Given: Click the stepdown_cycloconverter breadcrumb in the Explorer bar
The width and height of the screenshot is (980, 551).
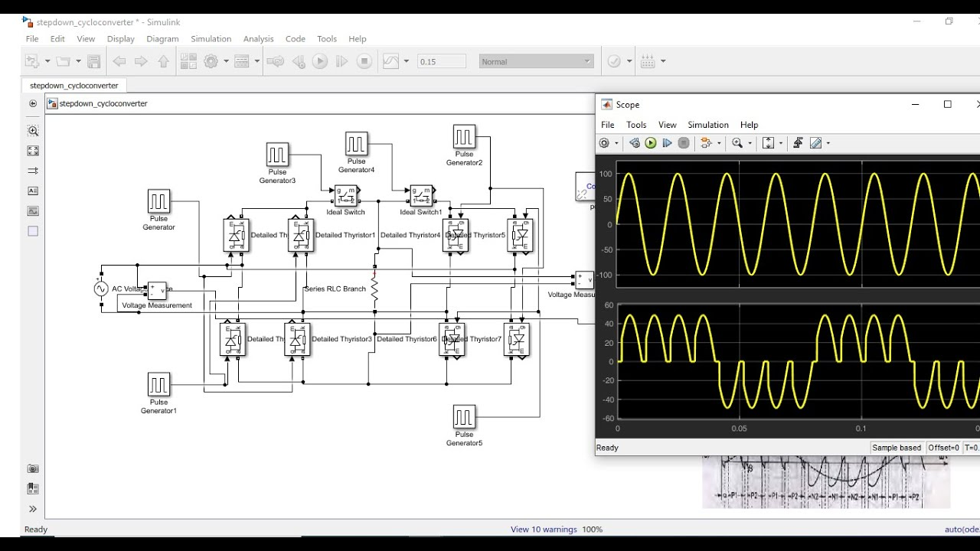Looking at the screenshot, I should pos(103,103).
